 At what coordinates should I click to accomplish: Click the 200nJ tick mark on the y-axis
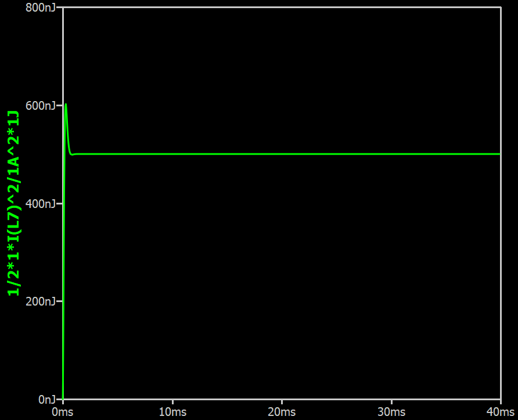pyautogui.click(x=59, y=301)
